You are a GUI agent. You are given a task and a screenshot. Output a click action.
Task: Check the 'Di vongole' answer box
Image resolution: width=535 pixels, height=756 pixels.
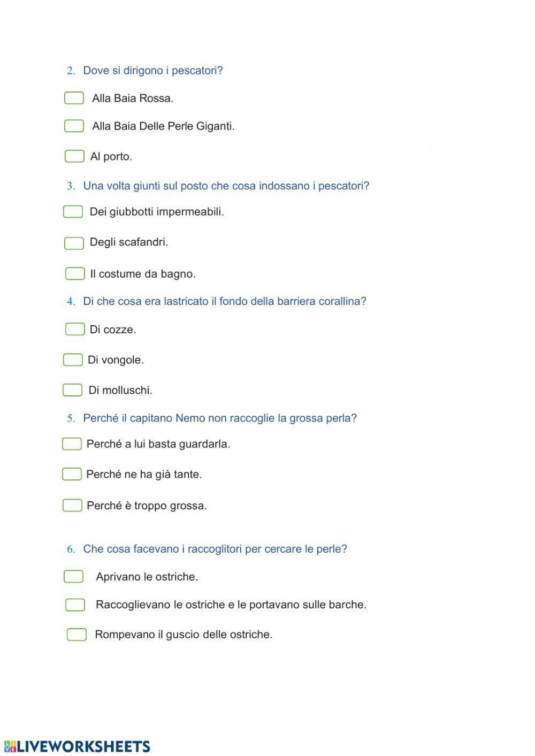coord(73,360)
